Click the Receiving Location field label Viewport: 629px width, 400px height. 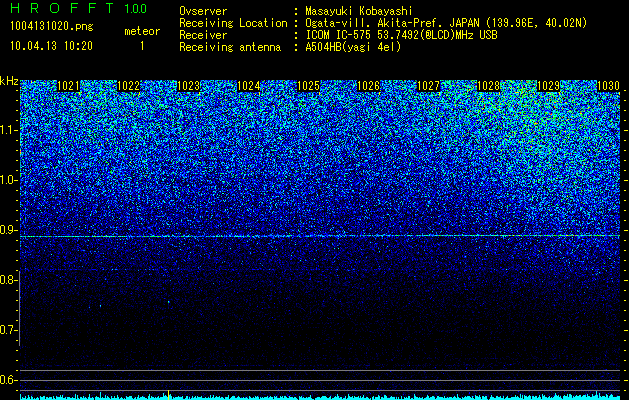[x=233, y=23]
